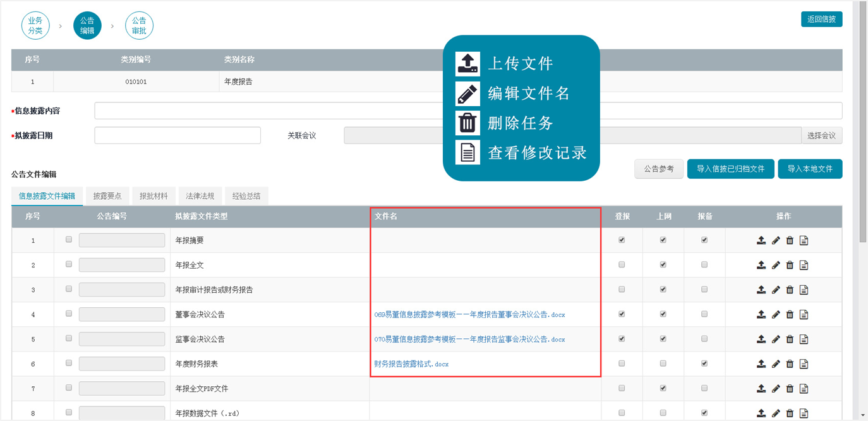Viewport: 868px width, 421px height.
Task: Delete the 董事会决议公告 task
Action: pos(790,314)
